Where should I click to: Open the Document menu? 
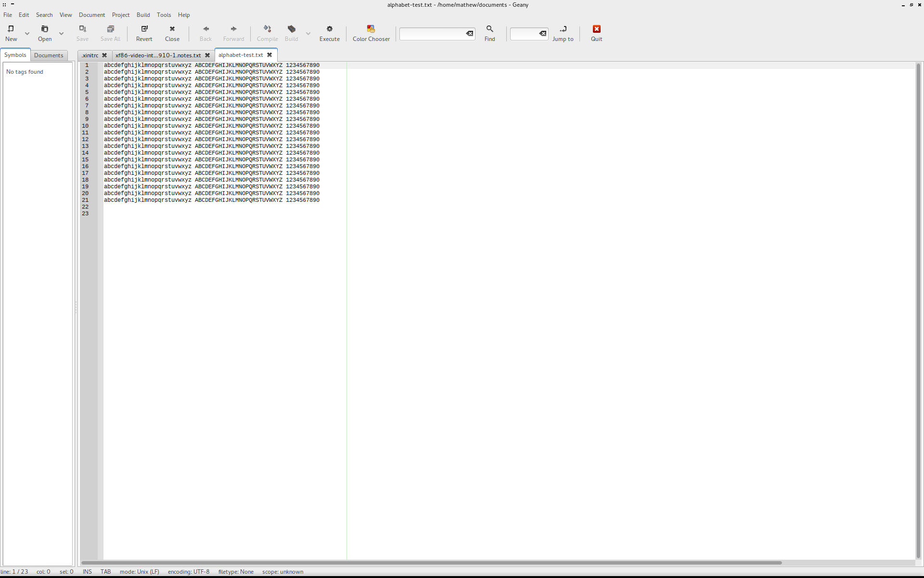[91, 15]
